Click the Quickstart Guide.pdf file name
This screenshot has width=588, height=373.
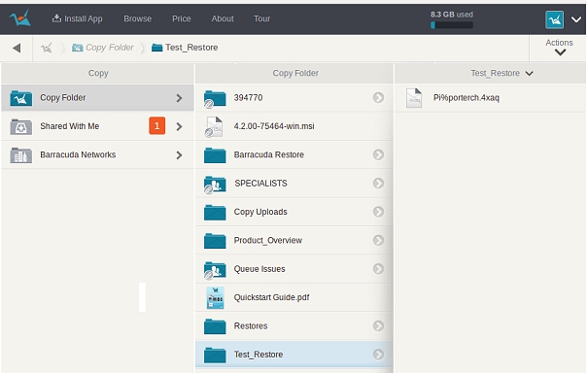[272, 297]
